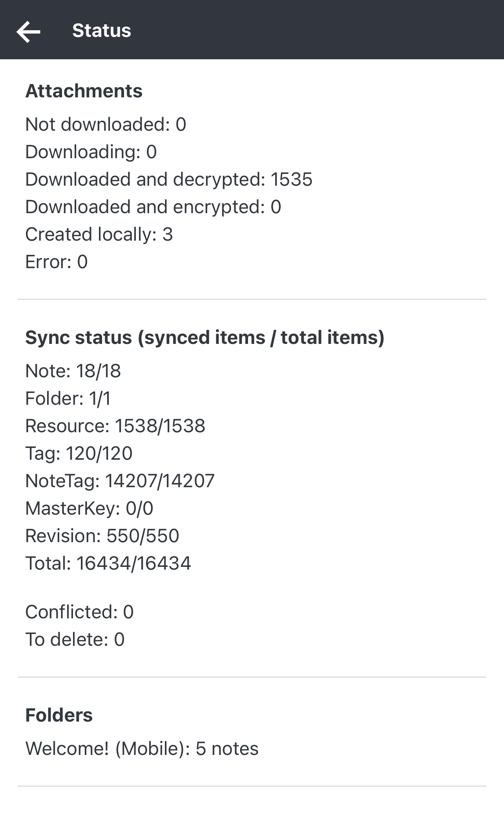
Task: Tap the Status title in the header
Action: 101,31
